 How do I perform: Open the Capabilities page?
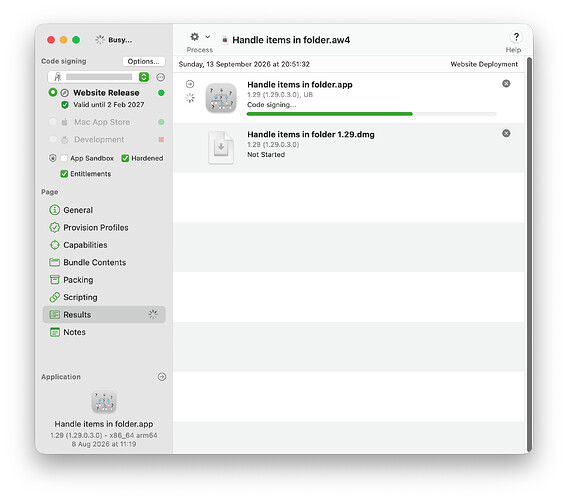click(104, 245)
